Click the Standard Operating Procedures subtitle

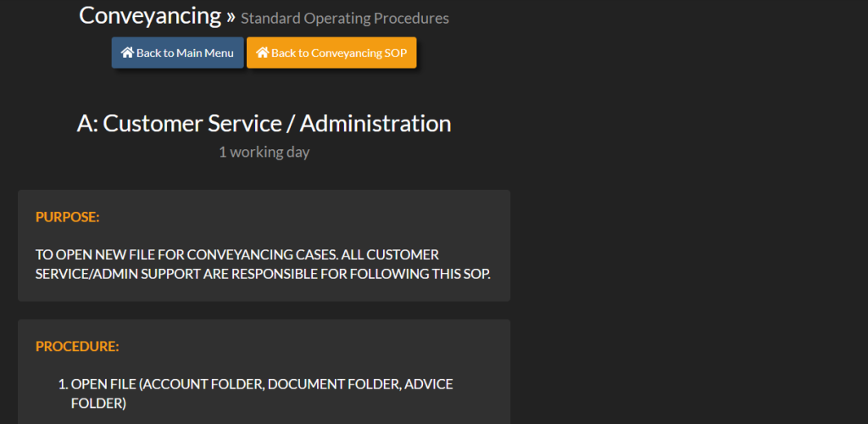pos(345,19)
